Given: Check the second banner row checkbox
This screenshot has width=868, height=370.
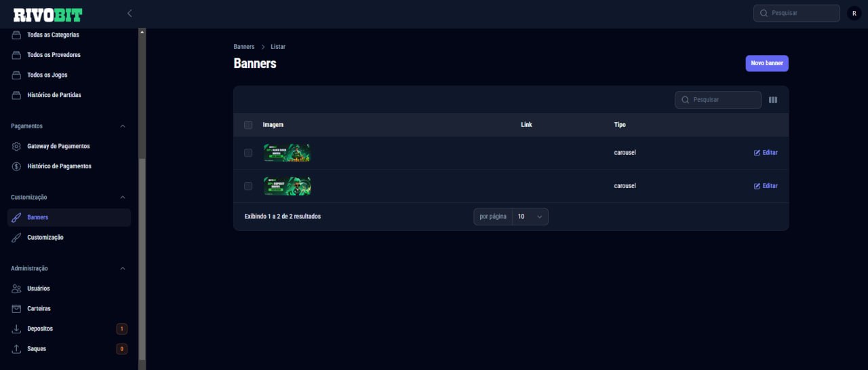Looking at the screenshot, I should [248, 186].
